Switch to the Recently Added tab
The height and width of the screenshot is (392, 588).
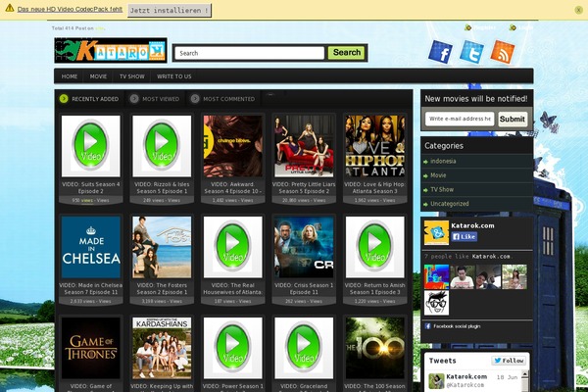tap(89, 99)
